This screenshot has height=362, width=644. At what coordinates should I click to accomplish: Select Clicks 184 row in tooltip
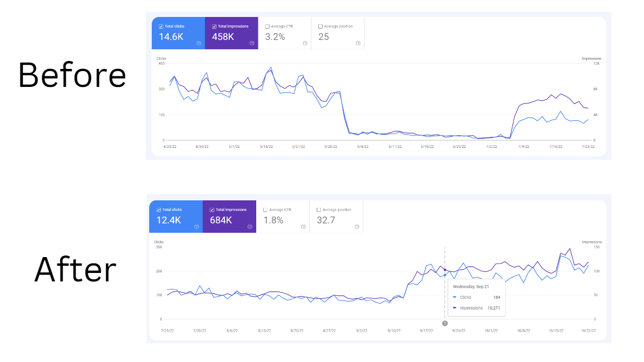476,297
